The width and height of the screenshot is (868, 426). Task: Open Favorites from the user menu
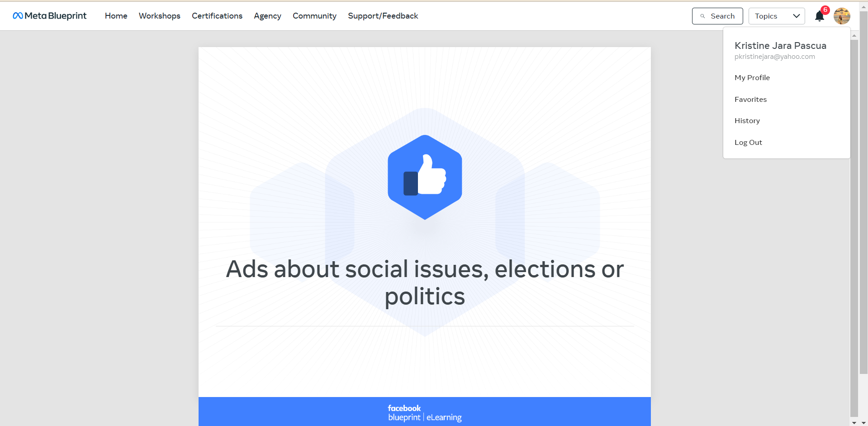pyautogui.click(x=750, y=100)
